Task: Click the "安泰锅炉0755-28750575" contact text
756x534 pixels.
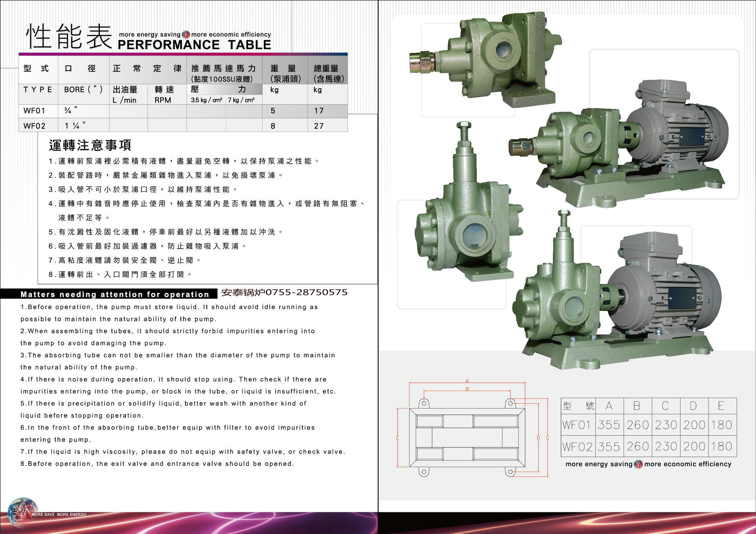Action: (284, 292)
